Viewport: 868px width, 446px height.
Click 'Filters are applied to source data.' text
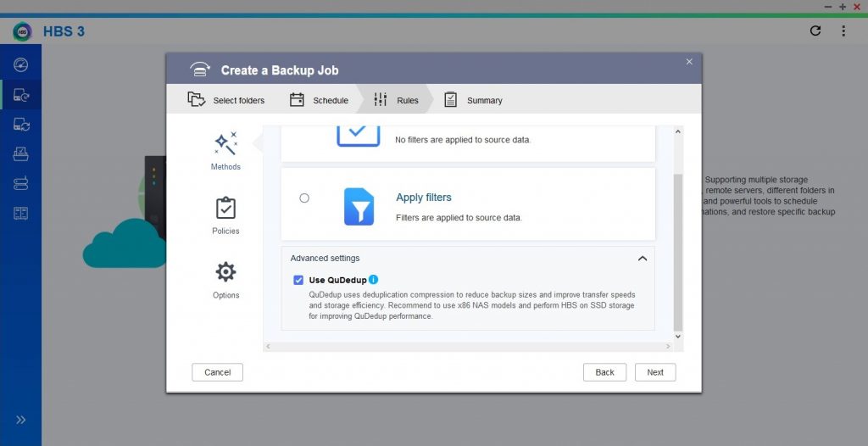click(459, 218)
